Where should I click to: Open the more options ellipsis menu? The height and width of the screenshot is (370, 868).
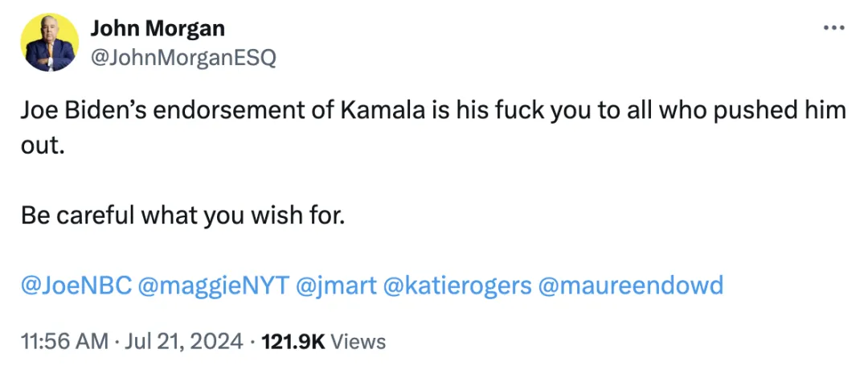coord(834,28)
